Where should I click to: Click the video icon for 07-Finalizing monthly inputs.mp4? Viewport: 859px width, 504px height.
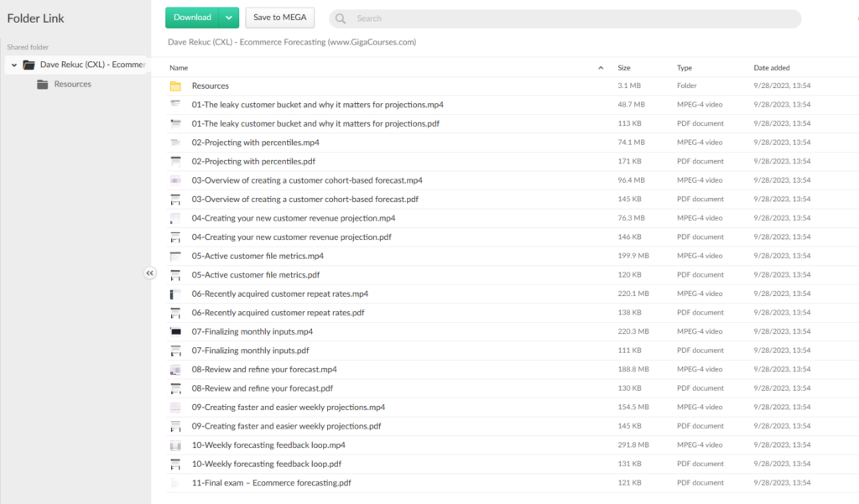click(x=175, y=331)
